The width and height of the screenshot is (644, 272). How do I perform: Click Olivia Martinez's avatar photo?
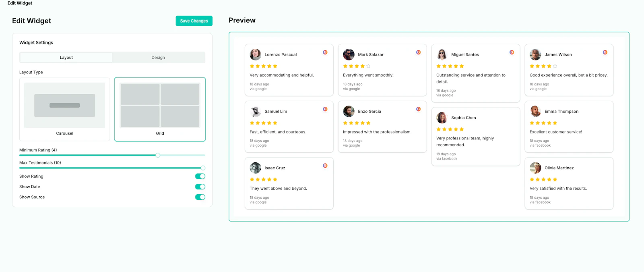535,168
